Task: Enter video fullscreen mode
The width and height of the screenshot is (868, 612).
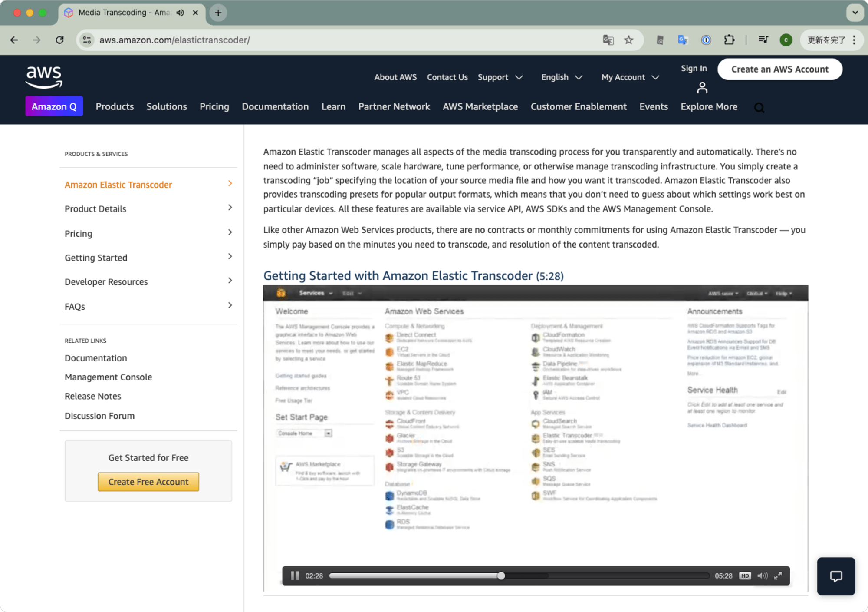Action: click(778, 576)
